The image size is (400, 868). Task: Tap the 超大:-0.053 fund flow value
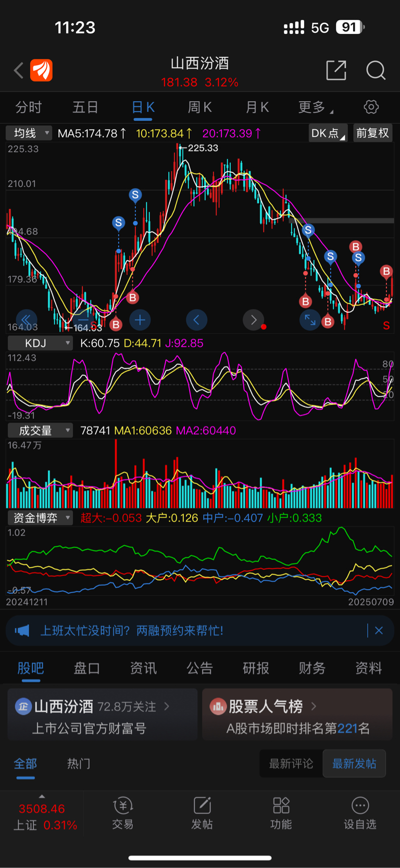click(111, 518)
